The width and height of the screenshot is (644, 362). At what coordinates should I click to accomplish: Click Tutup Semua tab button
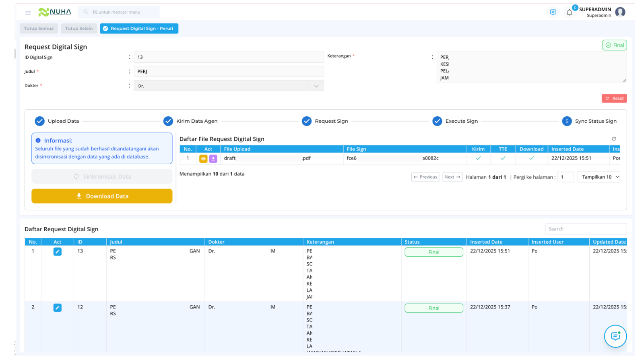39,29
